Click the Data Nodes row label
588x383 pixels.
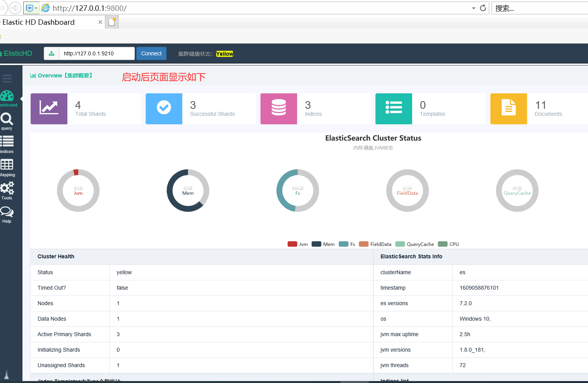52,319
